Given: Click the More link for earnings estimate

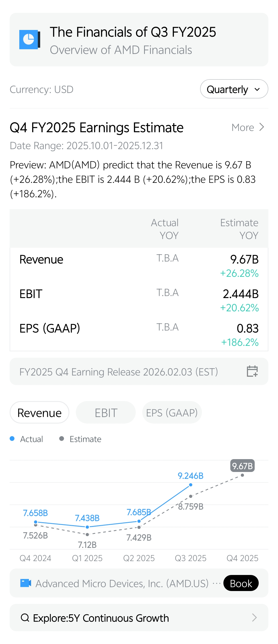Looking at the screenshot, I should pyautogui.click(x=243, y=128).
